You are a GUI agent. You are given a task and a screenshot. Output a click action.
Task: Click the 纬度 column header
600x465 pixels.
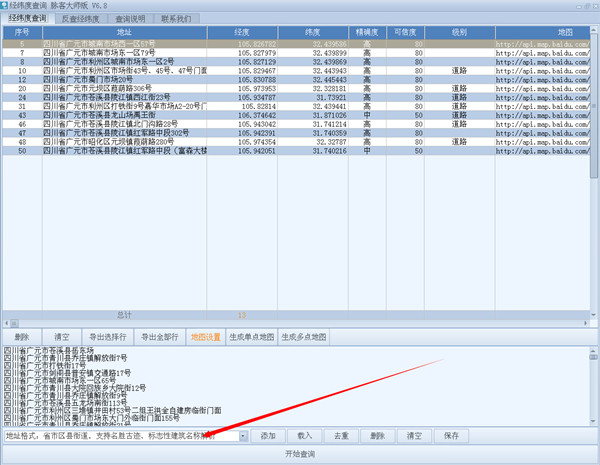point(313,33)
